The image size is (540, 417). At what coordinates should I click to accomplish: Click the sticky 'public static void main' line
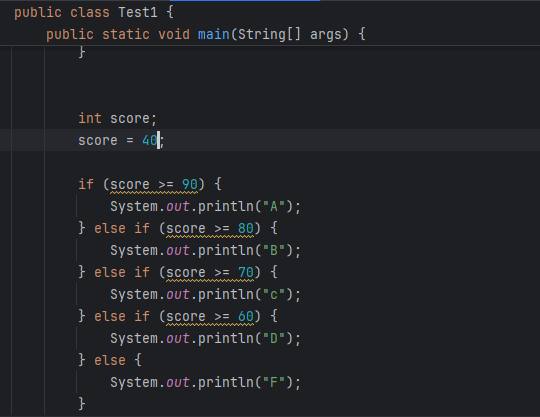(x=206, y=34)
